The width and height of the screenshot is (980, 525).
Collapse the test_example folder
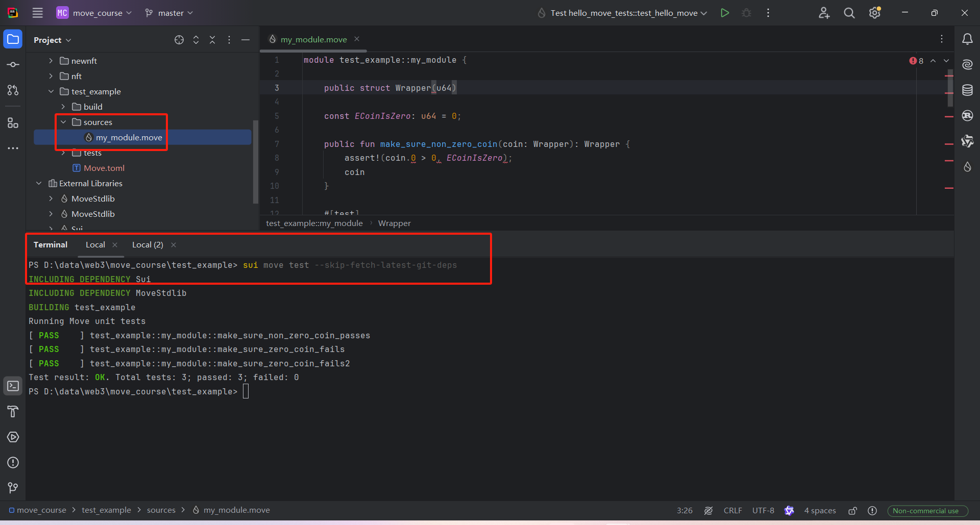click(x=51, y=91)
